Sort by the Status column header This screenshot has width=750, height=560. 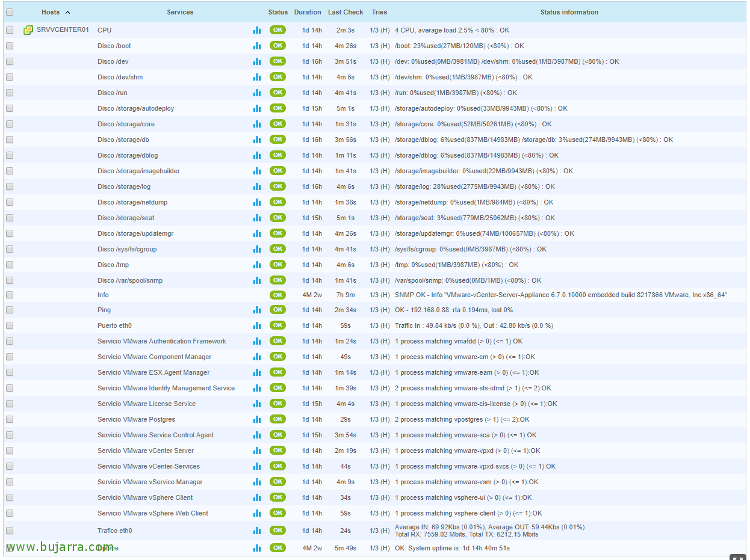[278, 12]
